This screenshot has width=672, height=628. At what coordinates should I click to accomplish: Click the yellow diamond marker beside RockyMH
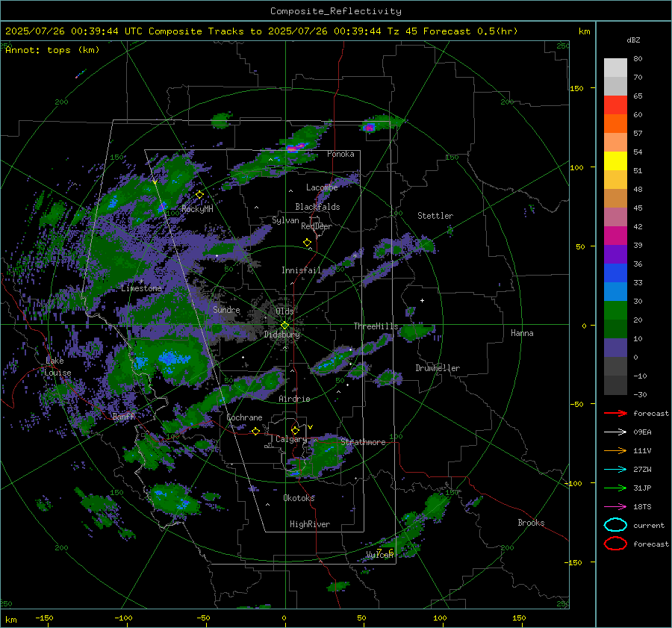pos(199,195)
